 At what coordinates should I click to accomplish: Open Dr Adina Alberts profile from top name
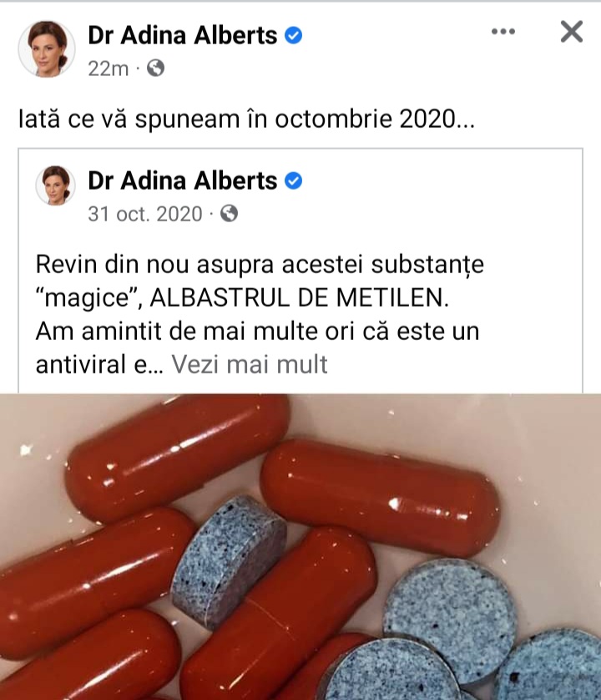(183, 35)
